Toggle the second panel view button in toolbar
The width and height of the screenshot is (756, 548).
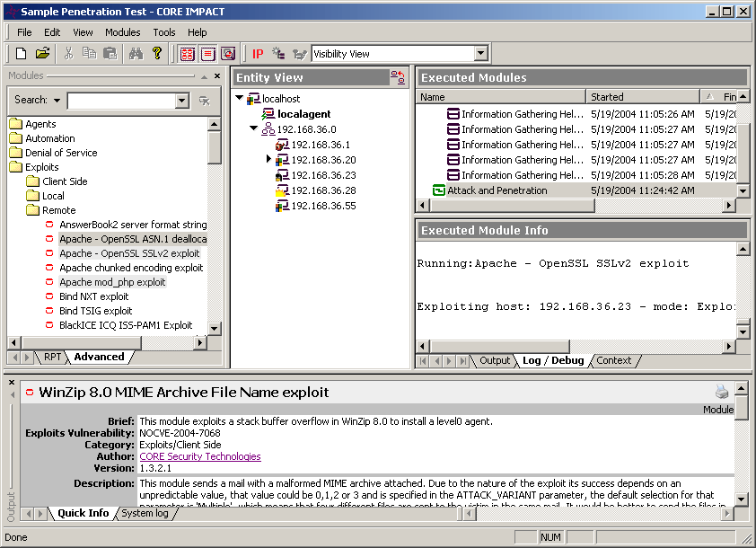click(x=207, y=54)
